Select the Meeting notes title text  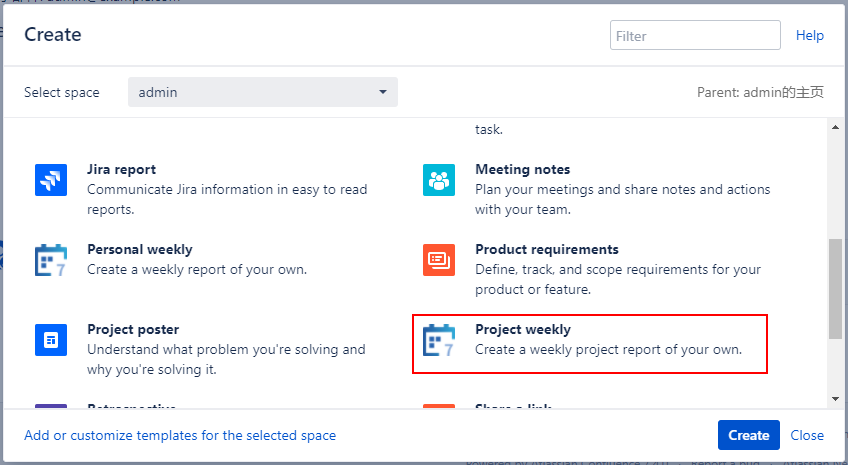click(x=523, y=170)
